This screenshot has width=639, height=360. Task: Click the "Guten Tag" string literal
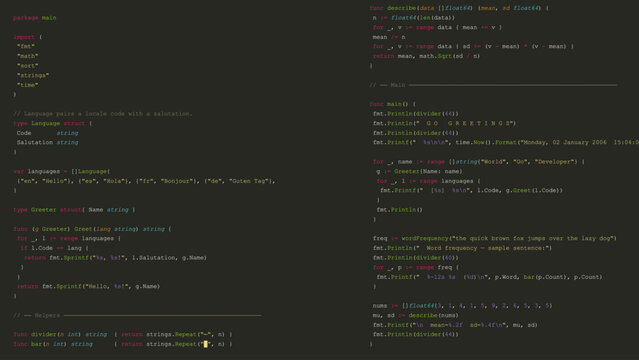click(x=249, y=181)
